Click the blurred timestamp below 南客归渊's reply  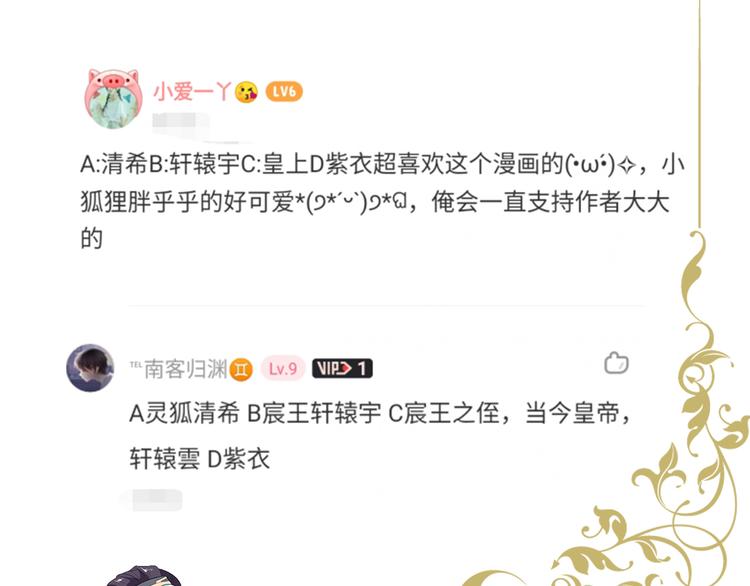point(152,500)
